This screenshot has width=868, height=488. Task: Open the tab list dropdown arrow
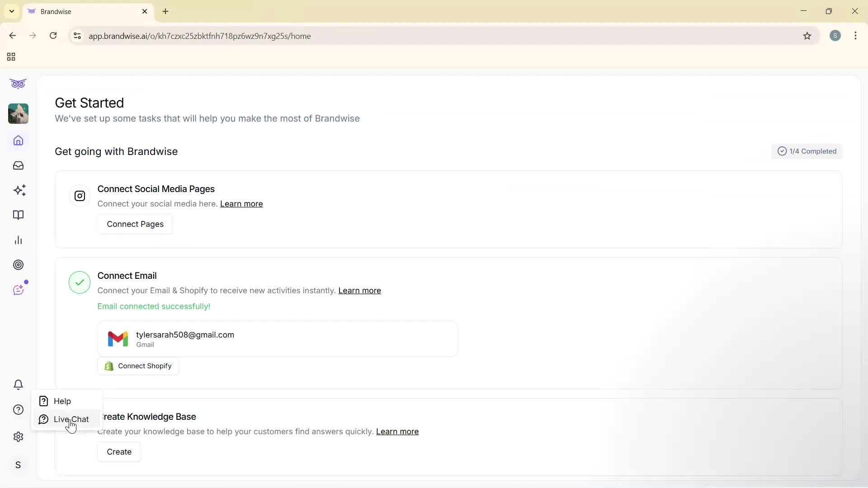point(11,11)
